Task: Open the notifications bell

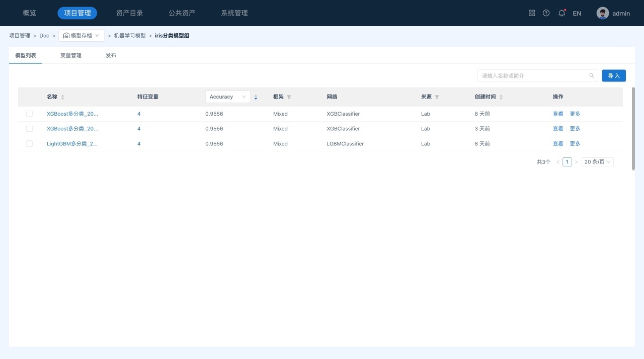Action: click(x=561, y=13)
